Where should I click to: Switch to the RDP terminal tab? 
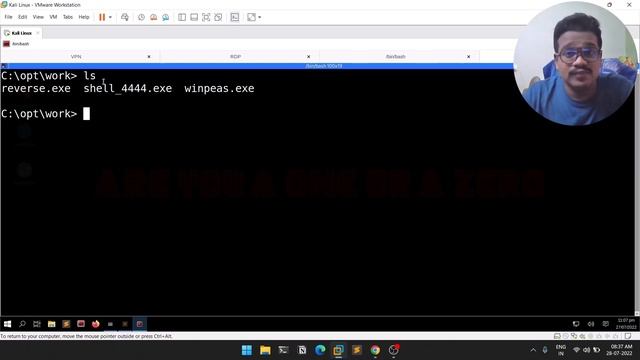(x=236, y=57)
